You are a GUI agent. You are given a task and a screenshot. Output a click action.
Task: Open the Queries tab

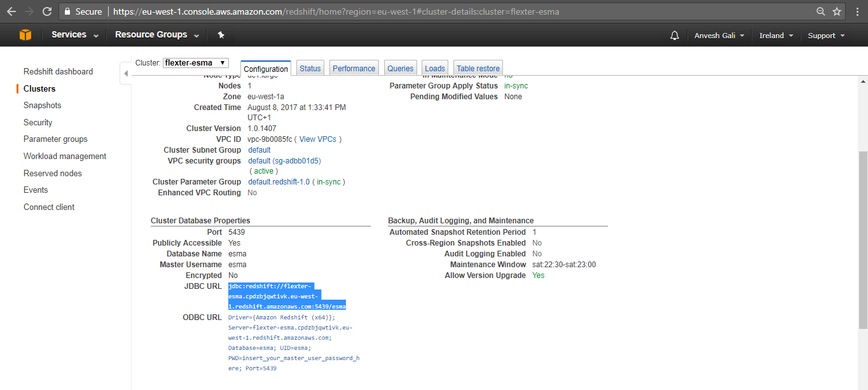click(x=401, y=68)
